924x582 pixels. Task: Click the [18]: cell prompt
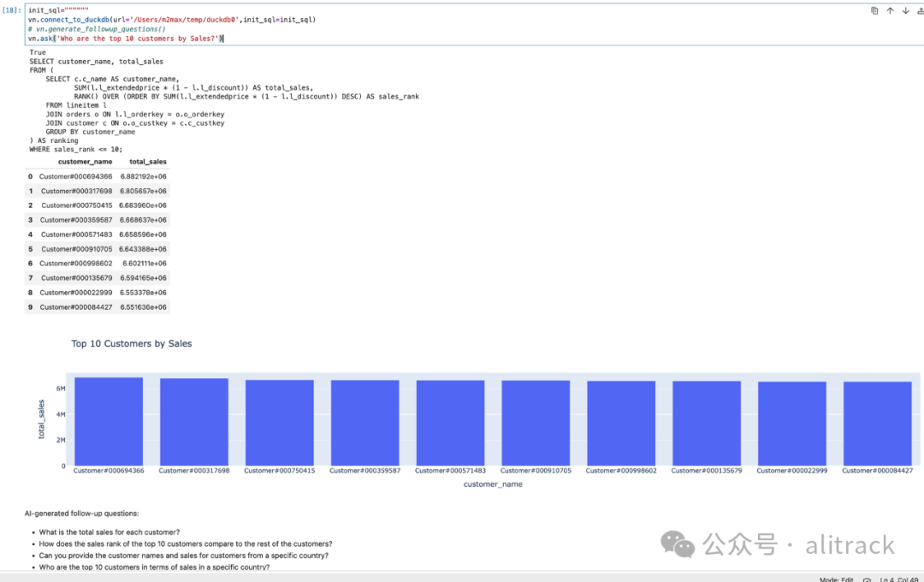click(12, 10)
